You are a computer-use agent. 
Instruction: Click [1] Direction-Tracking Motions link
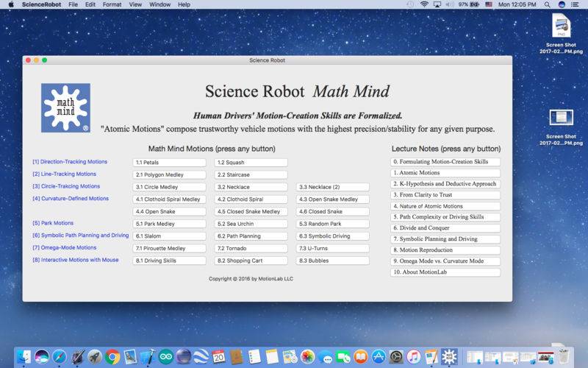click(x=70, y=161)
